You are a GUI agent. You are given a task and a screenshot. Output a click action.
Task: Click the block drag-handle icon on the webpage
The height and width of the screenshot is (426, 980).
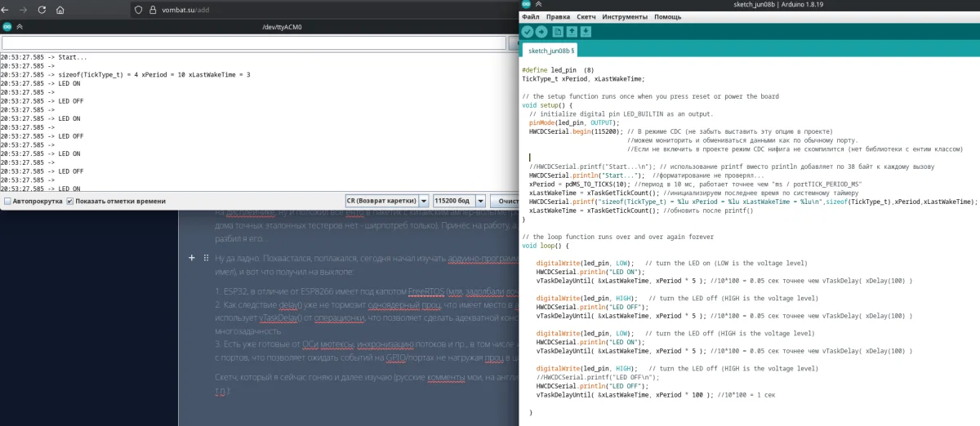click(205, 257)
